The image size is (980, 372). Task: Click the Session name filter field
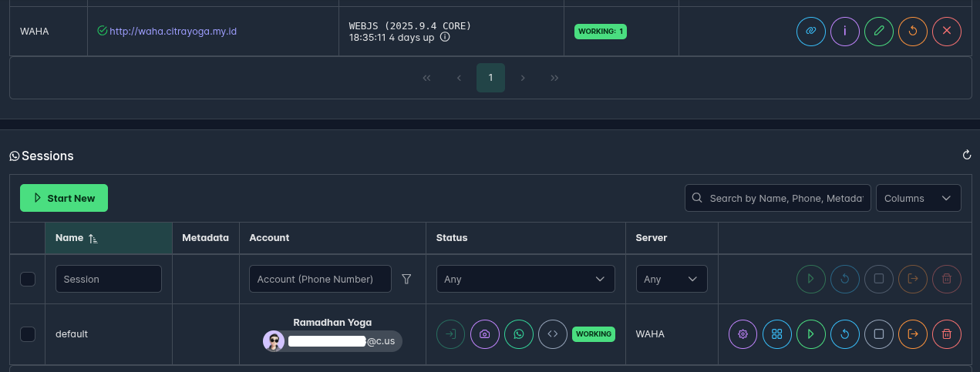click(x=109, y=279)
